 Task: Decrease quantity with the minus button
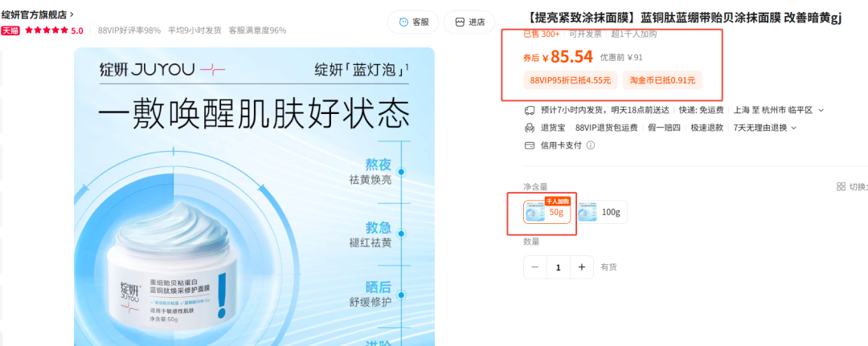click(534, 267)
